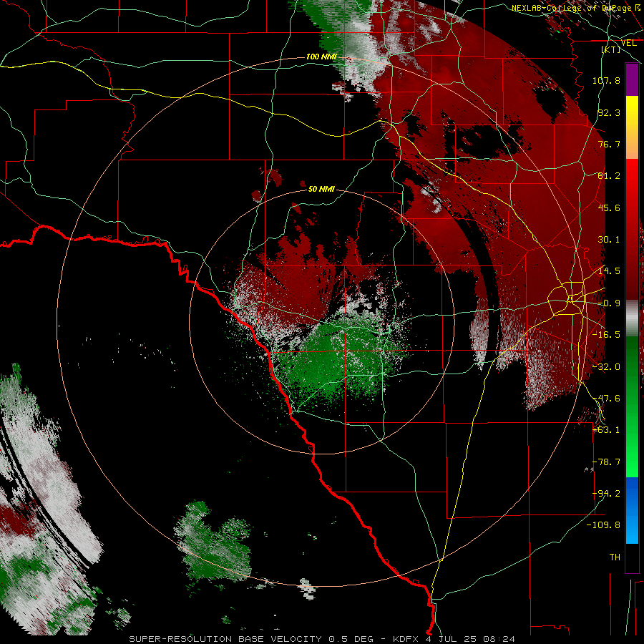
Task: Click the 61.2 velocity scale value
Action: tap(609, 176)
